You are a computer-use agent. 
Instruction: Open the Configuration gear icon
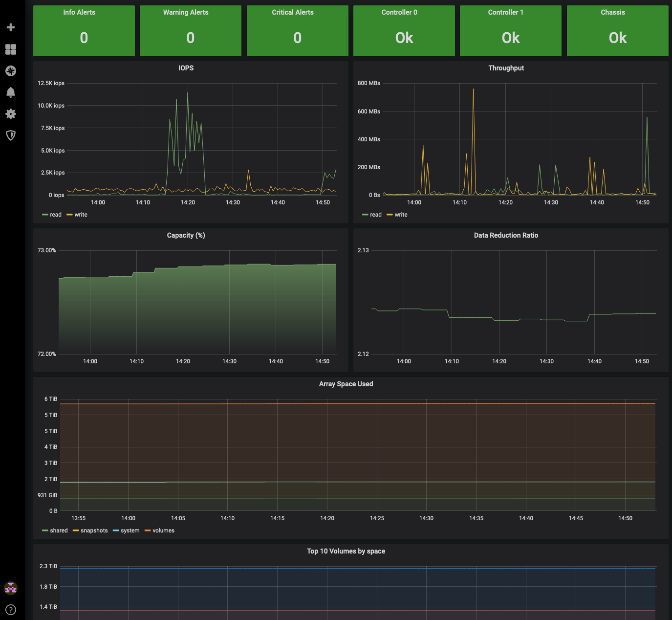click(11, 114)
